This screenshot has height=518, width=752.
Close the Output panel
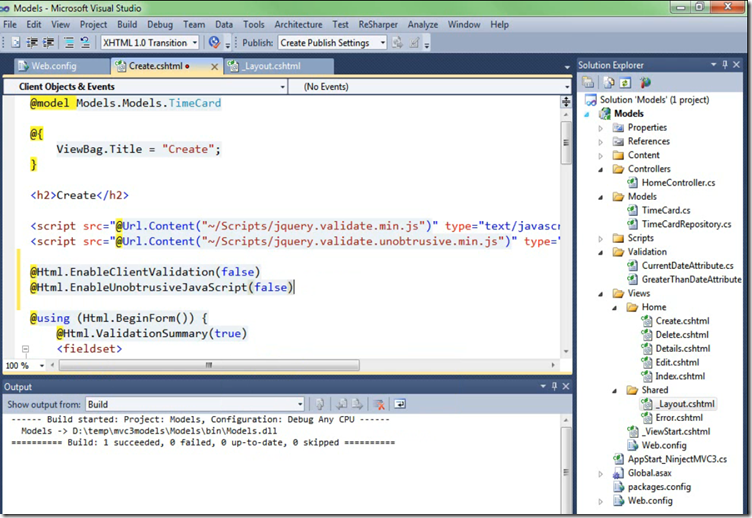pos(566,386)
